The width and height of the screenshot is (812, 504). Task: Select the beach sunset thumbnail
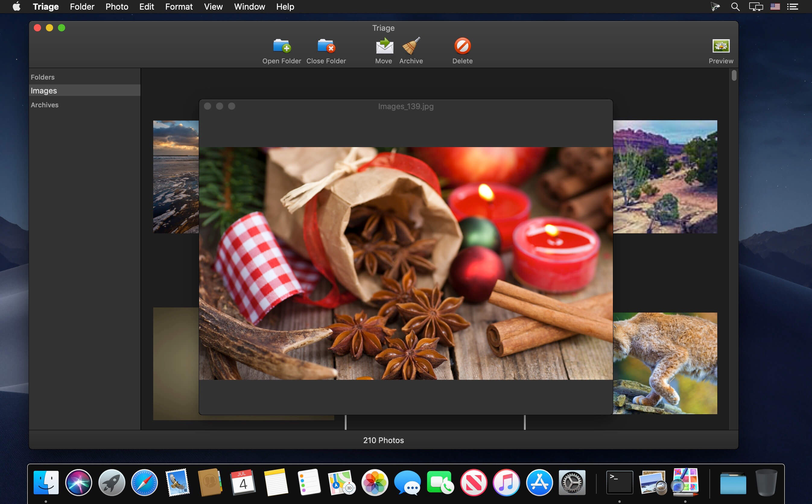[176, 177]
